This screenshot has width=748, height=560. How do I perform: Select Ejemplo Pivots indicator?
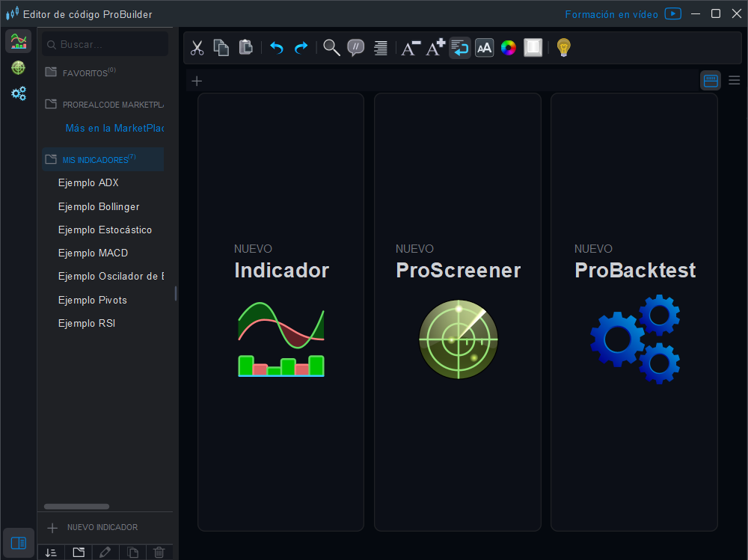point(93,300)
